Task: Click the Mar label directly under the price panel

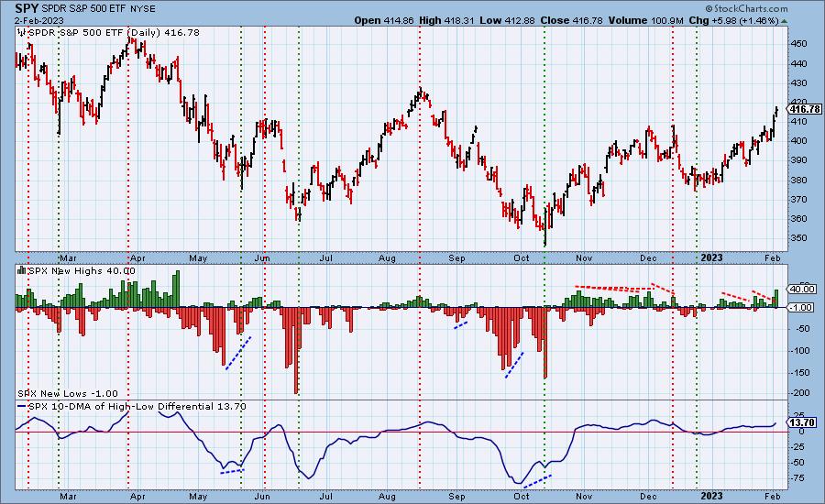Action: tap(68, 258)
